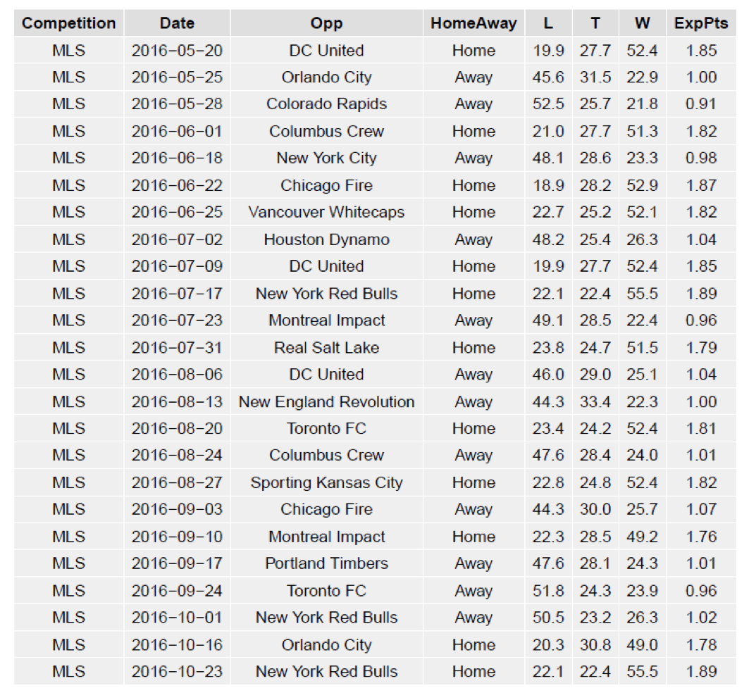749x700 pixels.
Task: Click the Date column header
Action: point(177,23)
